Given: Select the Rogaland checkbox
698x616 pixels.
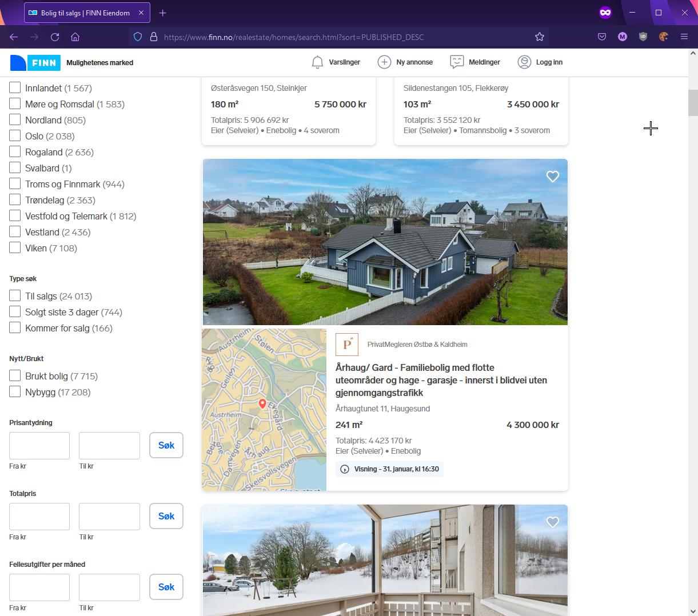Looking at the screenshot, I should click(15, 152).
